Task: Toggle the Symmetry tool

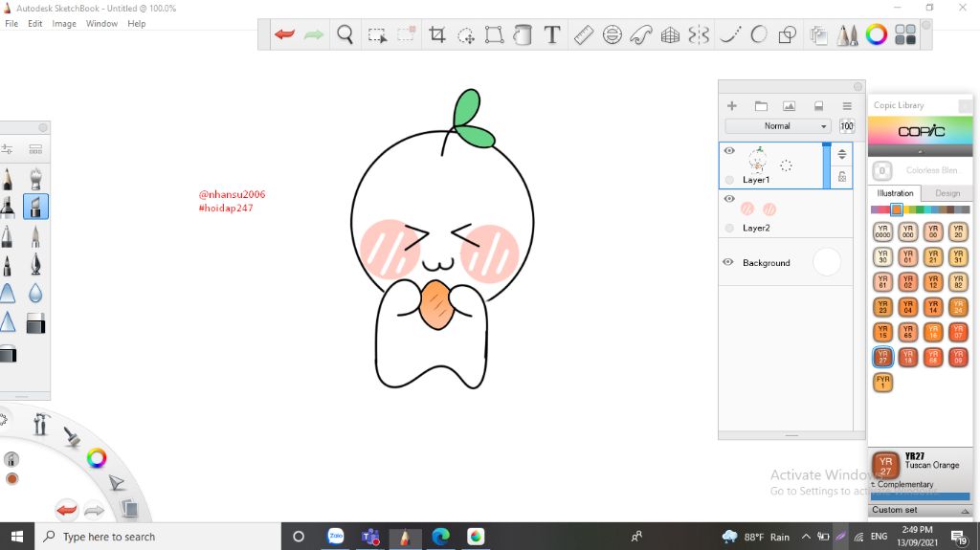Action: pos(699,35)
